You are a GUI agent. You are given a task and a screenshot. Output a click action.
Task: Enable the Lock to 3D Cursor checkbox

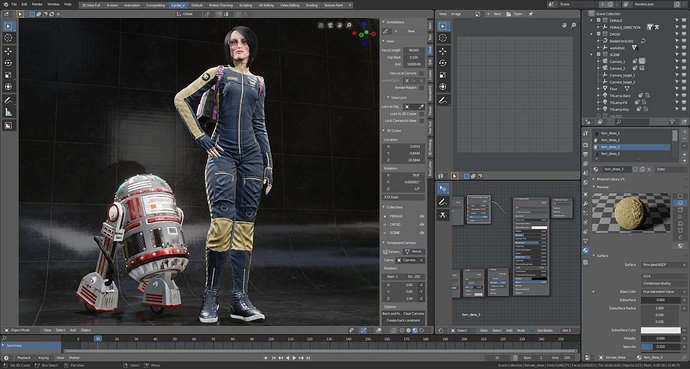(x=422, y=113)
